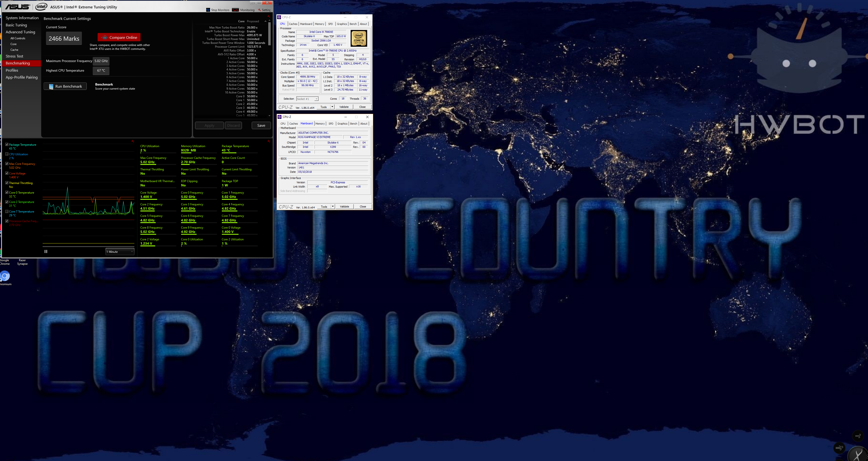Select the Google Chrome desktop shortcut label

pos(5,262)
